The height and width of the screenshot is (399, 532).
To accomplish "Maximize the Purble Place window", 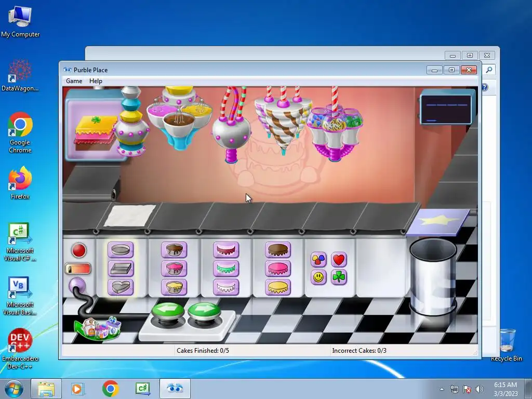I will click(451, 70).
